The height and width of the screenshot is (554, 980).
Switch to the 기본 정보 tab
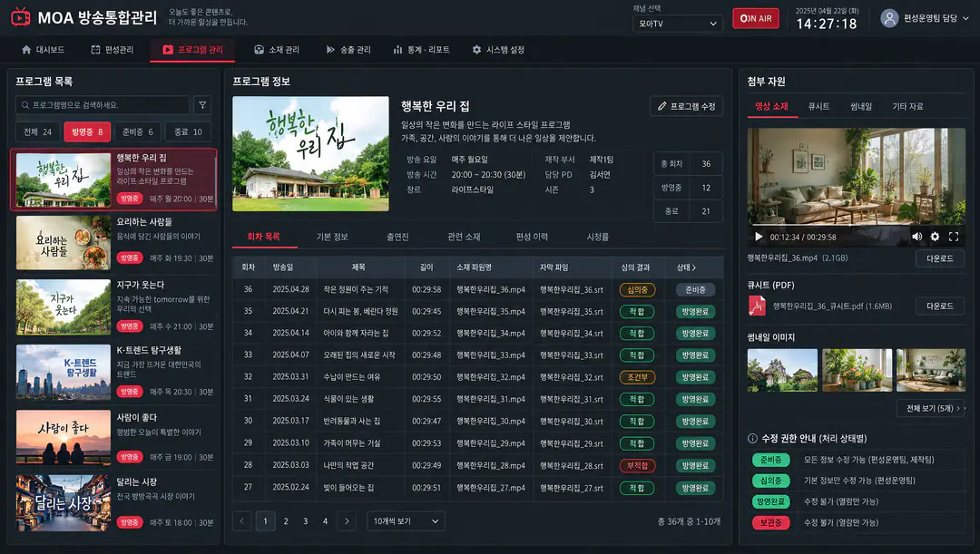point(332,237)
